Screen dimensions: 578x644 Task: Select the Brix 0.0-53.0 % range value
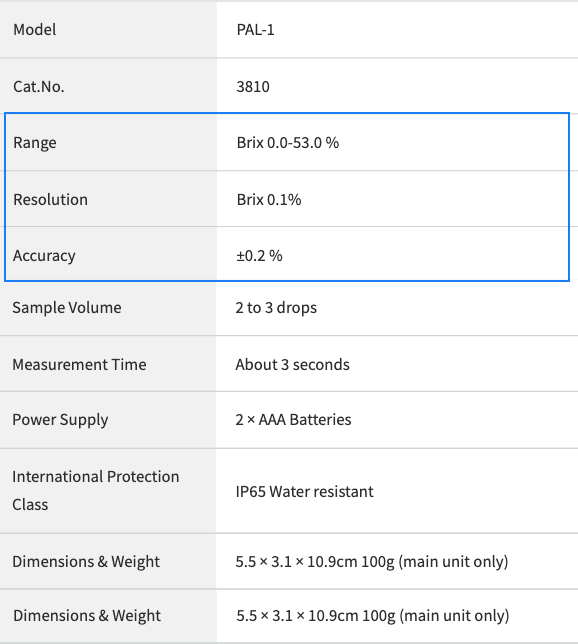(x=288, y=143)
